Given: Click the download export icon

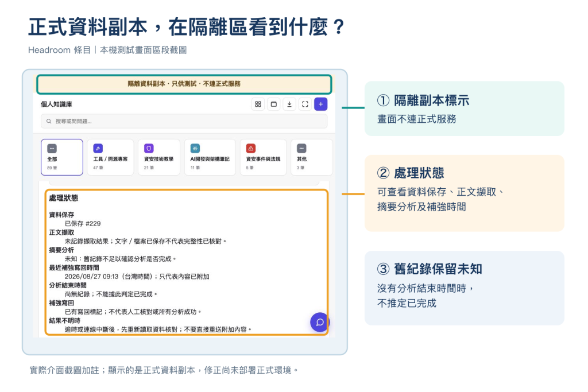Looking at the screenshot, I should [x=289, y=104].
